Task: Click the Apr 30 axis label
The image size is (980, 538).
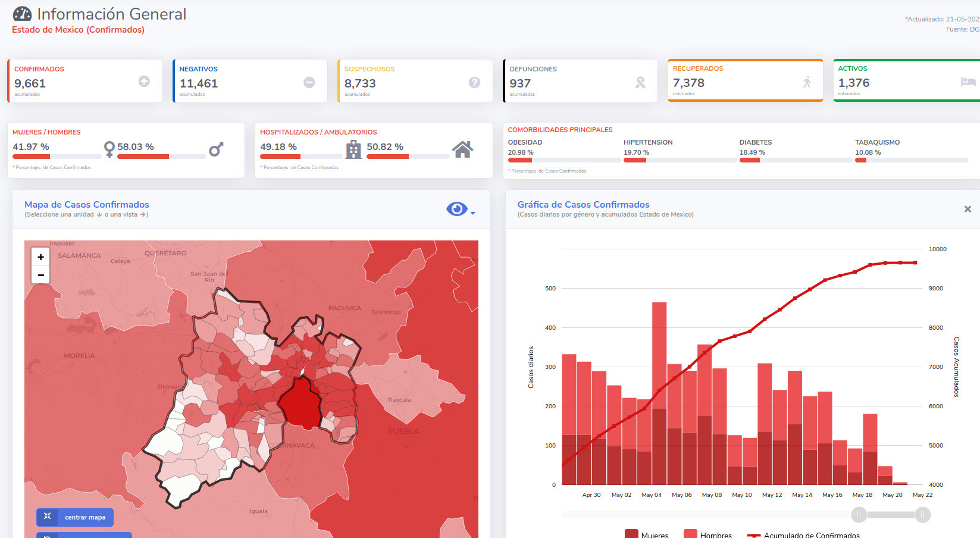Action: (591, 495)
